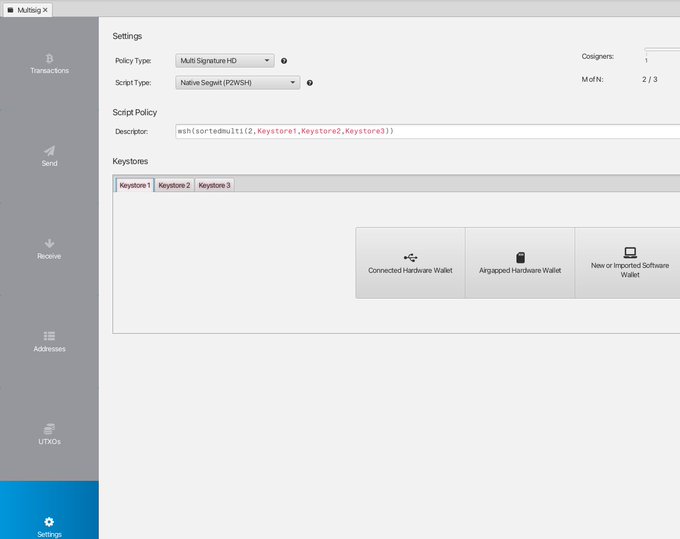680x539 pixels.
Task: Expand the Policy Type dropdown
Action: (x=225, y=61)
